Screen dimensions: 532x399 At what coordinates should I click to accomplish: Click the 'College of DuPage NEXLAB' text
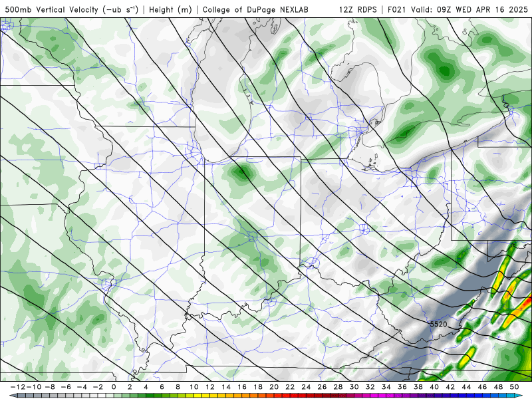[x=255, y=10]
